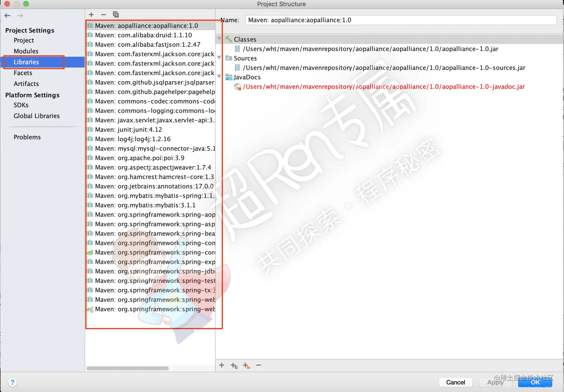Viewport: 564px width, 392px height.
Task: Click the library Name input field
Action: point(401,20)
